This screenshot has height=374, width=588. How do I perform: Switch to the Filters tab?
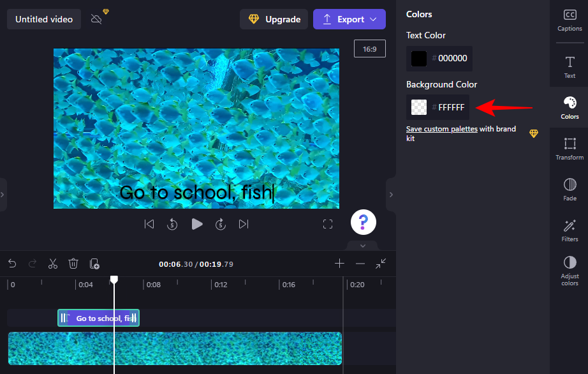(x=570, y=230)
